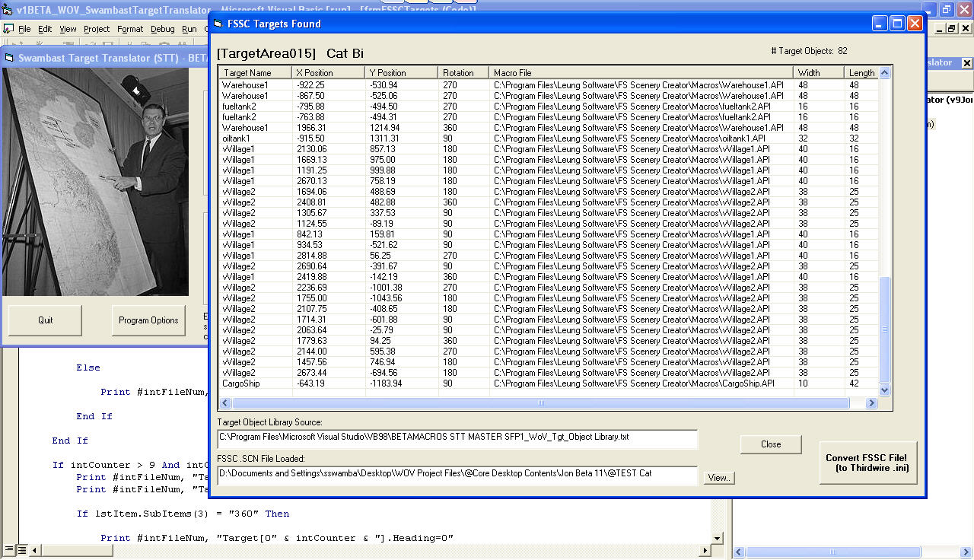
Task: Sort list by Y Position column header
Action: point(401,73)
